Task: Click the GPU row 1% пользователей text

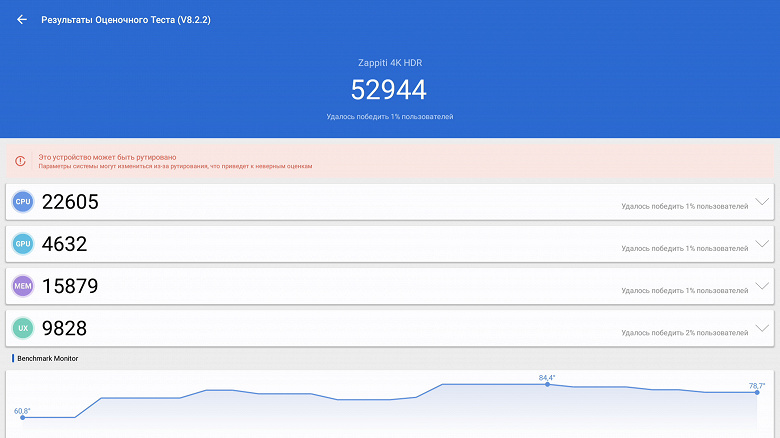Action: (x=684, y=248)
